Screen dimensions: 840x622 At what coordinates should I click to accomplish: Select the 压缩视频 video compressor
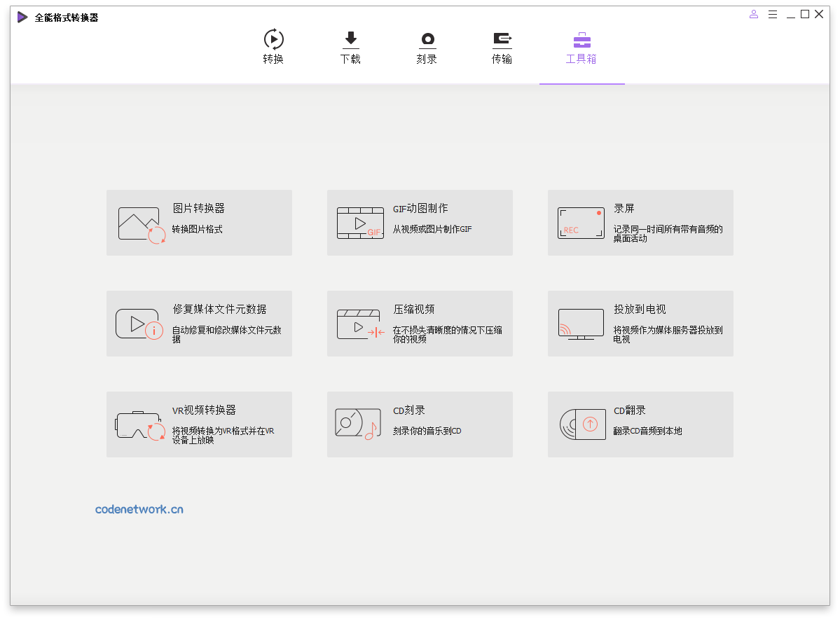point(420,323)
